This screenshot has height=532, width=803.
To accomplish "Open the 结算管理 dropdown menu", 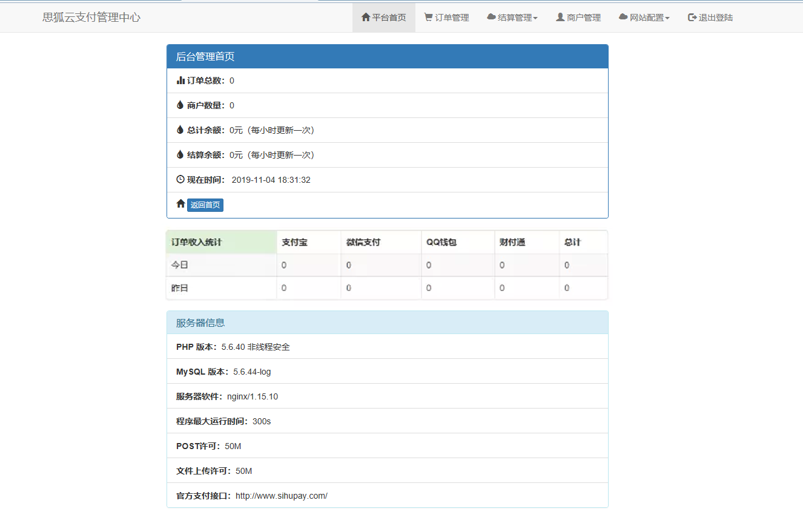I will coord(512,17).
